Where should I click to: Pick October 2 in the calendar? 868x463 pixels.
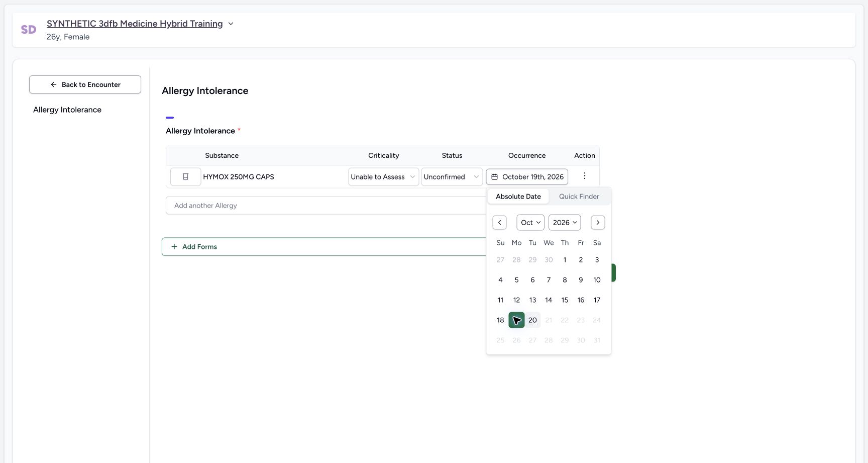[581, 260]
